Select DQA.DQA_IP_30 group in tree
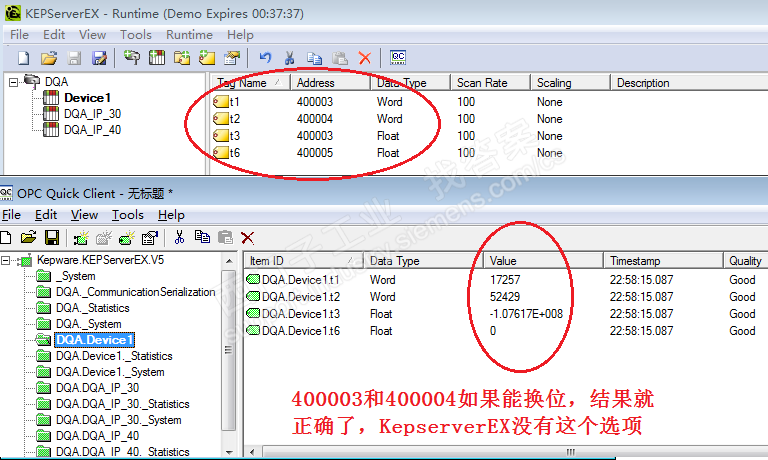The image size is (768, 460). 97,388
